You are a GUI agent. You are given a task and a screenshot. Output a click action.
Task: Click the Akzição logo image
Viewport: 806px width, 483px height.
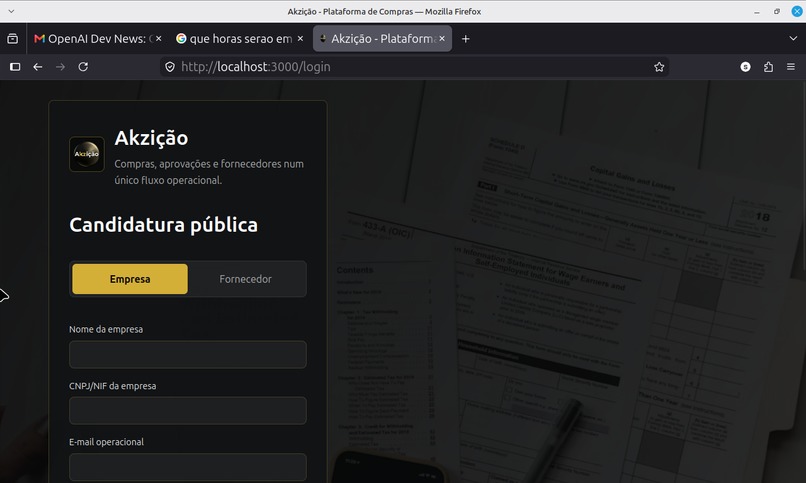pyautogui.click(x=86, y=154)
